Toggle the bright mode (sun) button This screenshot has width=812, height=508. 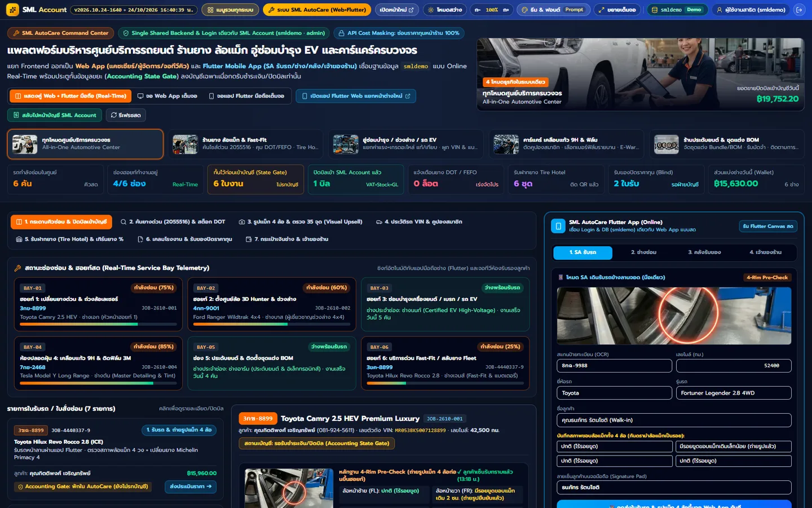(x=445, y=10)
